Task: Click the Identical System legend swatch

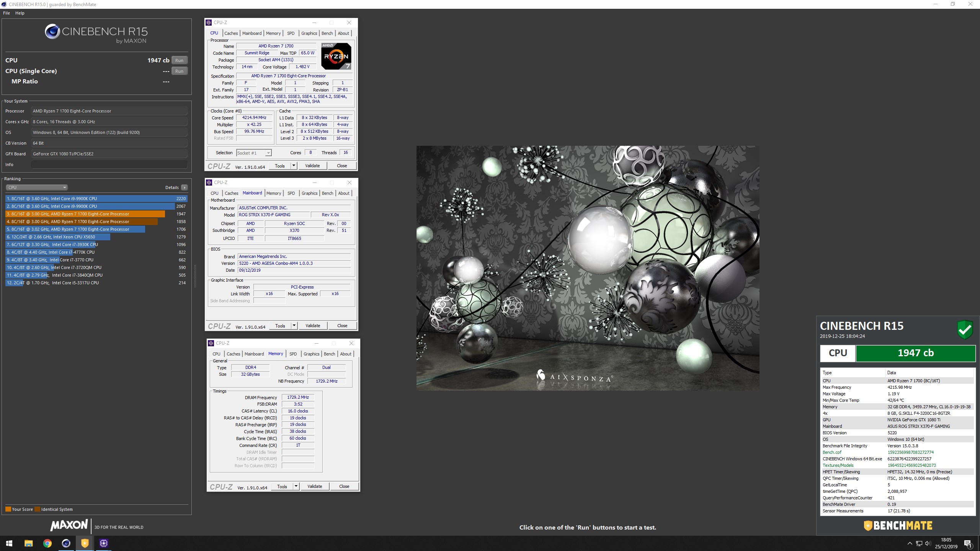Action: point(37,509)
